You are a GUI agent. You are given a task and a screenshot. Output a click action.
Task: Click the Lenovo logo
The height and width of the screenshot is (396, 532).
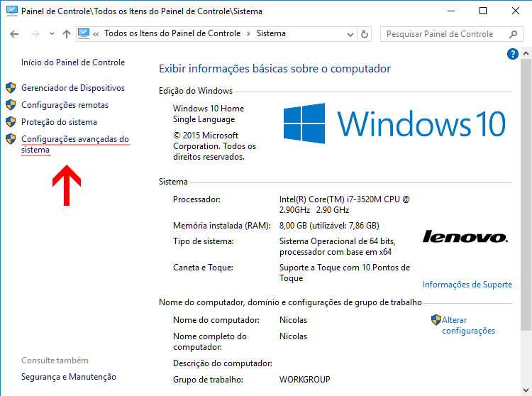coord(465,236)
